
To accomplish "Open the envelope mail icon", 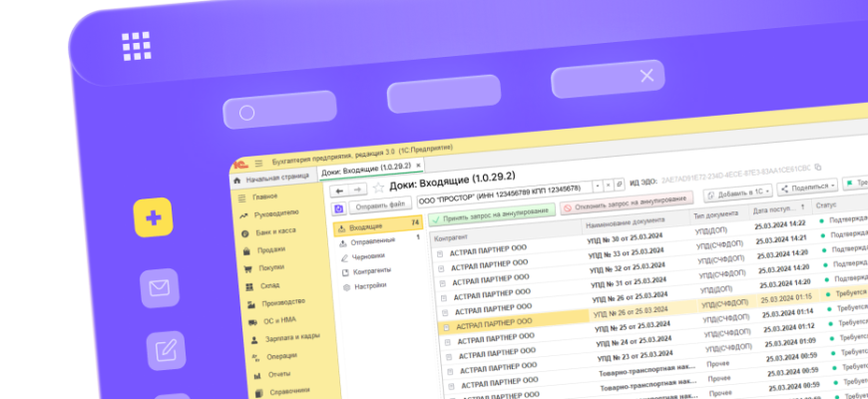I will click(159, 288).
